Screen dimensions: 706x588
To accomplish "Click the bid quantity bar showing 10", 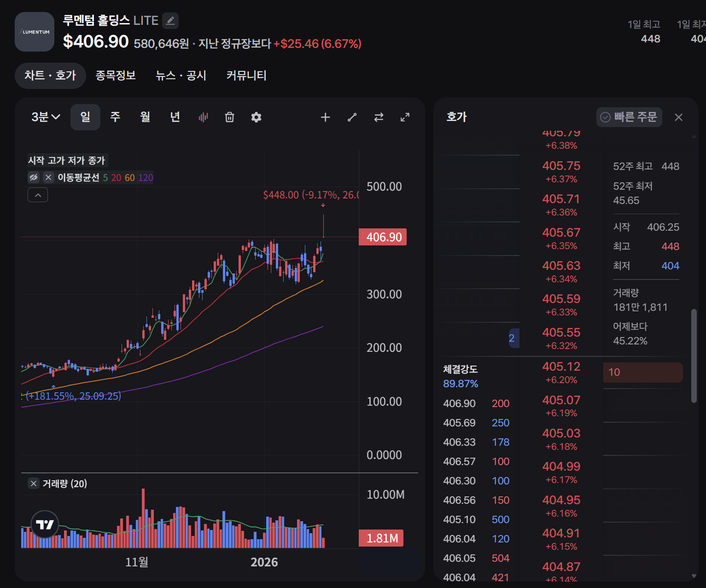I will point(643,373).
